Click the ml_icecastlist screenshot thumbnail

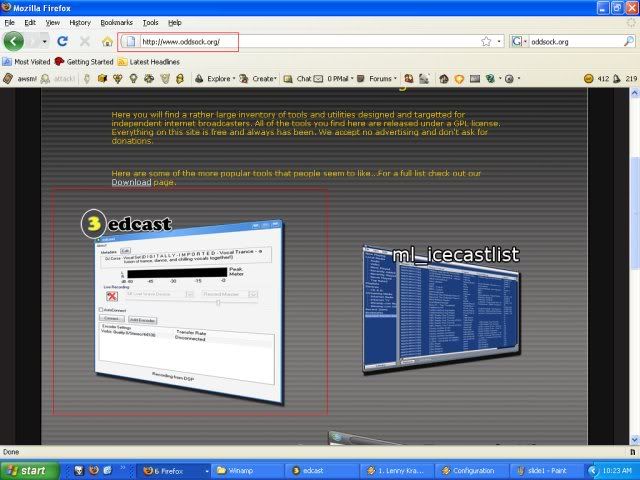(x=441, y=309)
